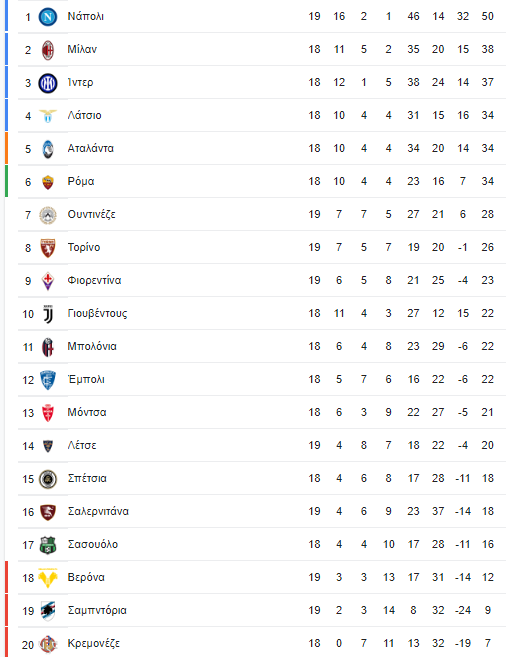Open the Κρεμονέζε team link

pos(94,643)
